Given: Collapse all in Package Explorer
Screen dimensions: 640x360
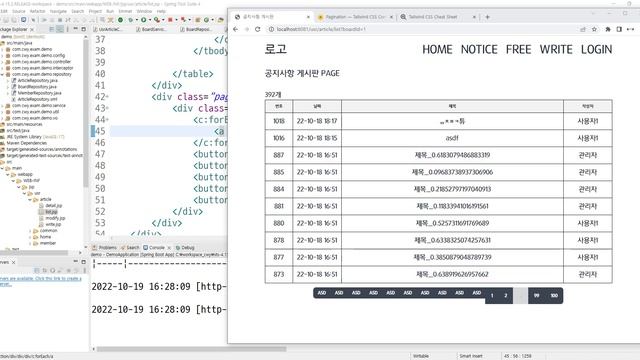Looking at the screenshot, I should [52, 29].
